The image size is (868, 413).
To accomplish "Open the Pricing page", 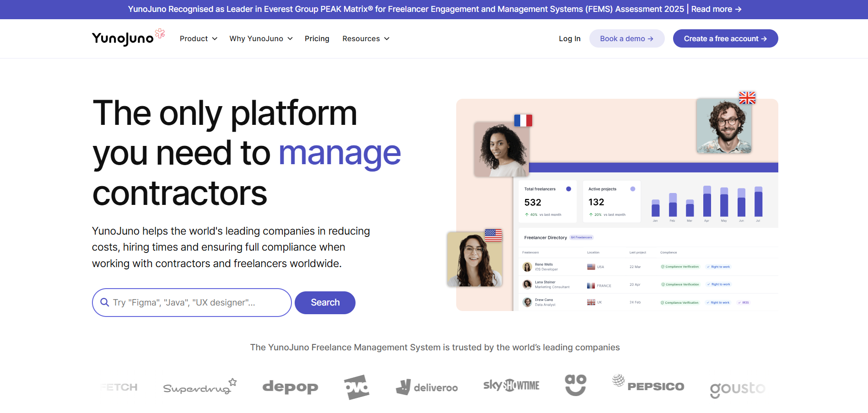I will 317,38.
